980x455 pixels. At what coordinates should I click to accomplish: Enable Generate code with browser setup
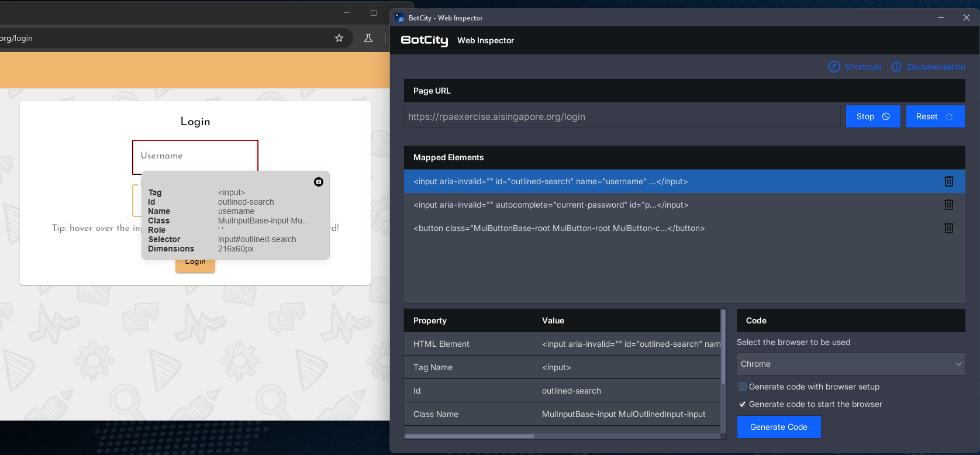pyautogui.click(x=743, y=387)
